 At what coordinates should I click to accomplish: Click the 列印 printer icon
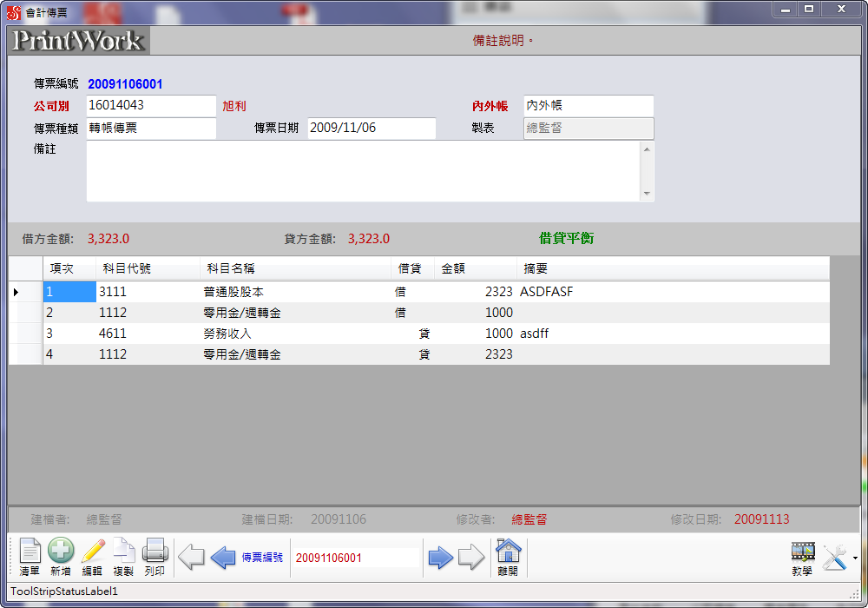coord(155,556)
